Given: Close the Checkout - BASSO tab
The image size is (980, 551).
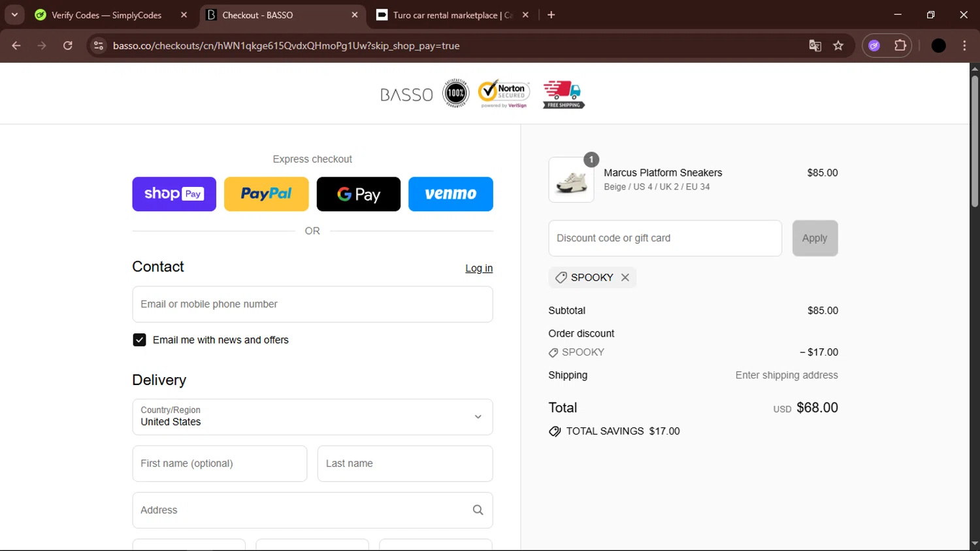Looking at the screenshot, I should click(355, 15).
